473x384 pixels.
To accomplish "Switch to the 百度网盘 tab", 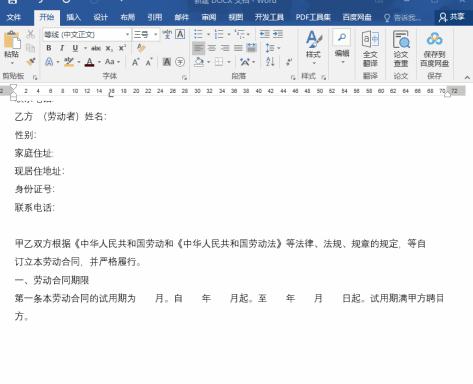I will click(x=357, y=17).
